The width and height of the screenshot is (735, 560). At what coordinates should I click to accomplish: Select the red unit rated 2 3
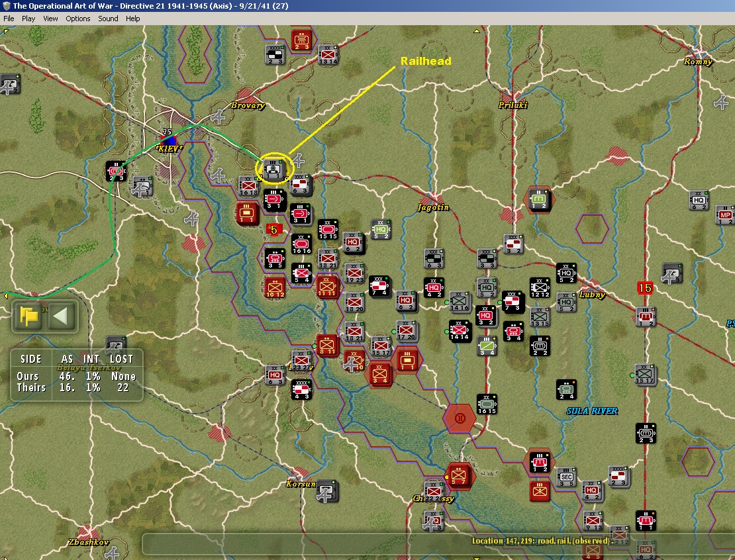[301, 40]
